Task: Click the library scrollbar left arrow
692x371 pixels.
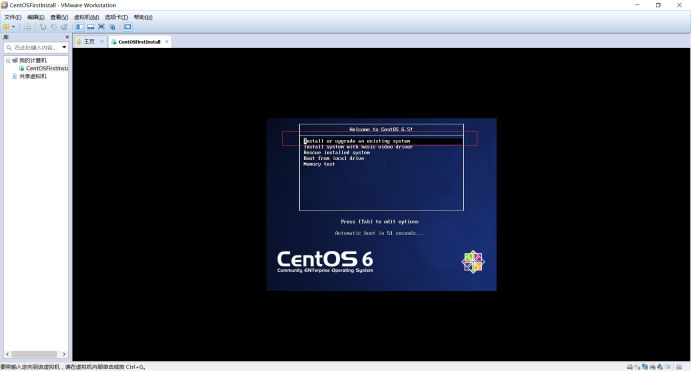Action: click(x=8, y=354)
